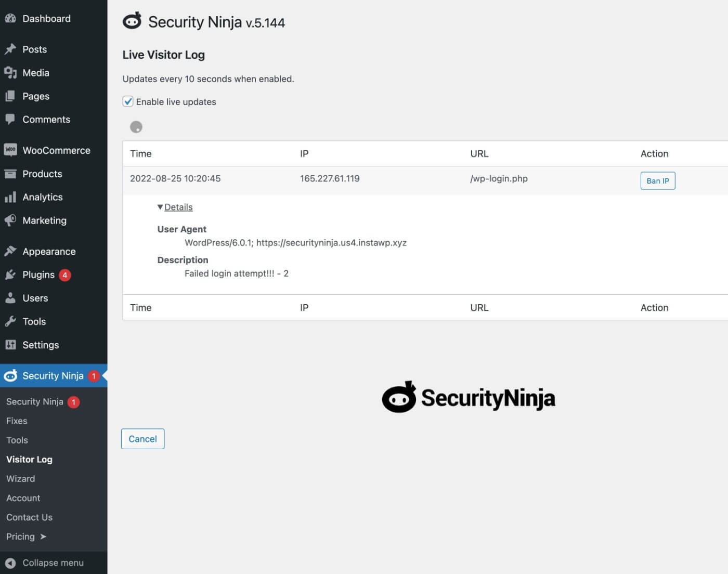Click the Plugins update count badge

65,275
